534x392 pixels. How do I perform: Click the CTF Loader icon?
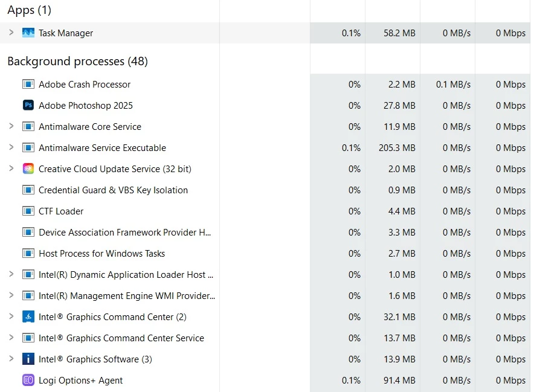click(28, 211)
